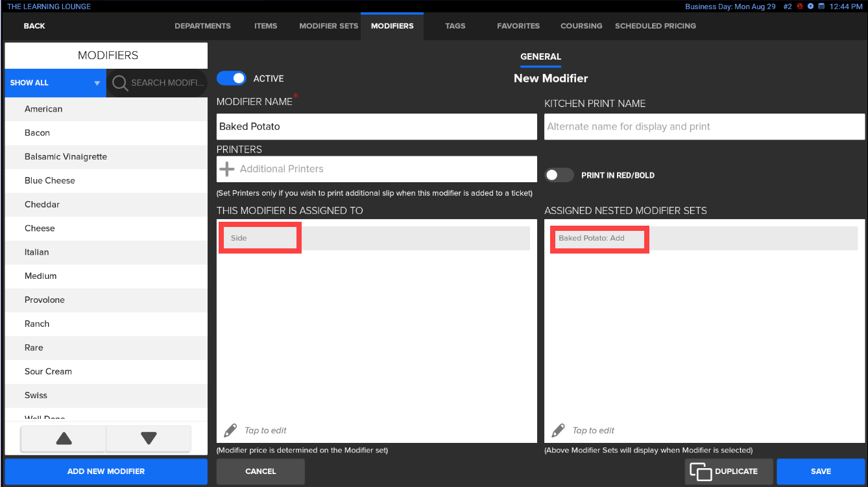Toggle the ACTIVE switch off
The image size is (868, 487).
pyautogui.click(x=232, y=78)
